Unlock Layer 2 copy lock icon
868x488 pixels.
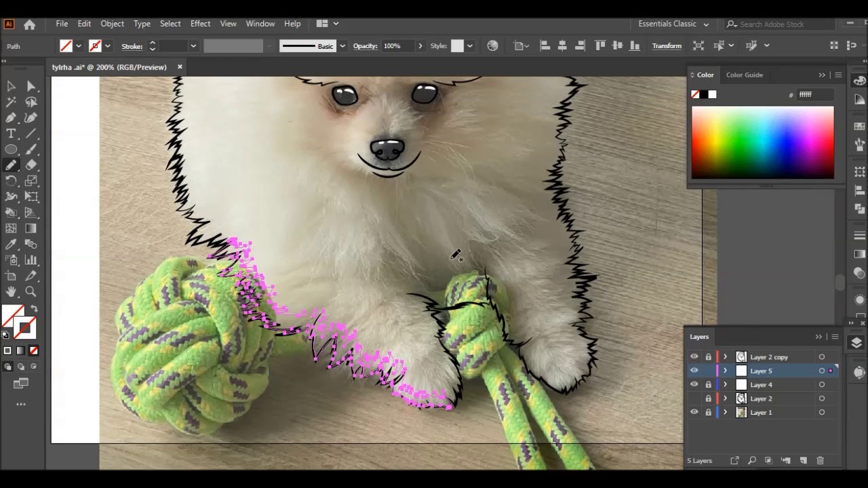coord(708,357)
